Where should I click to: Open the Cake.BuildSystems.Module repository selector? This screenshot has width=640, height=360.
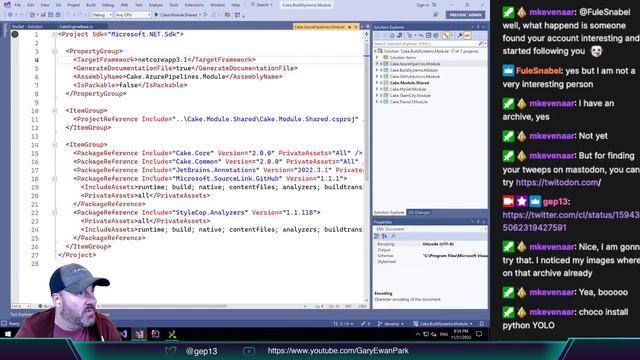(443, 324)
